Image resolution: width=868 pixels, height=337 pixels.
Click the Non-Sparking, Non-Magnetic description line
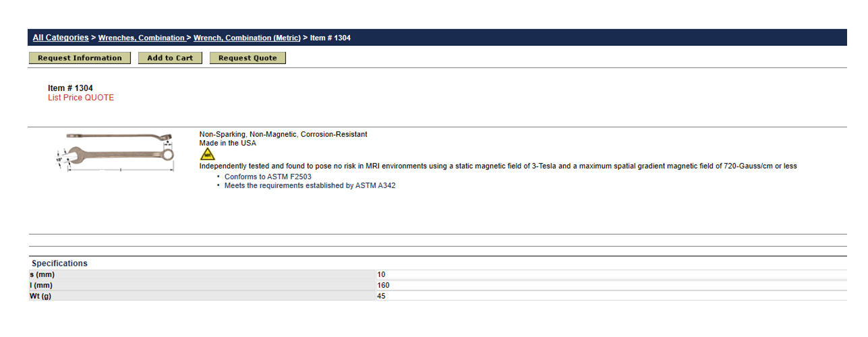(x=283, y=135)
